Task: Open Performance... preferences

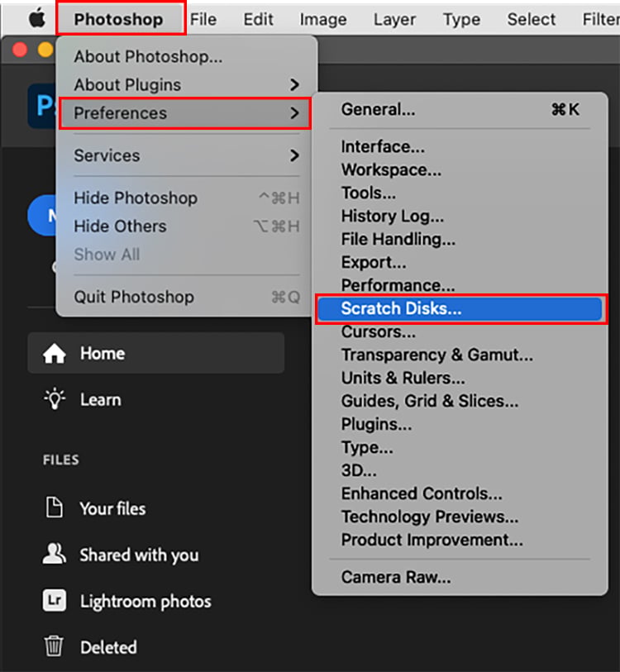Action: pyautogui.click(x=460, y=286)
